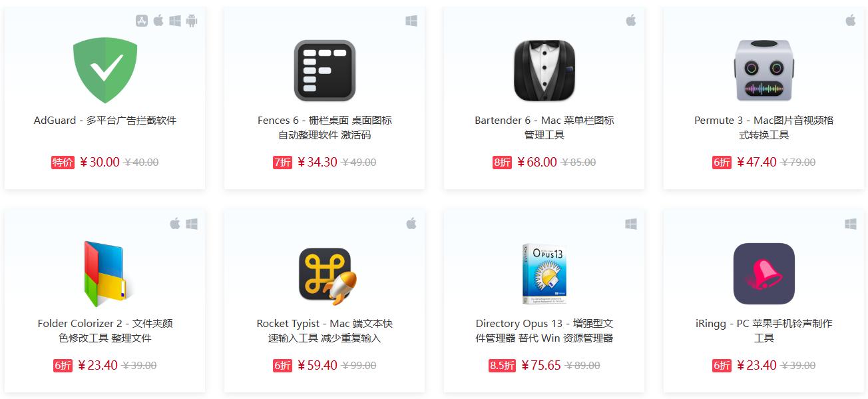Click the 8.5折 discount badge on Directory Opus

502,365
